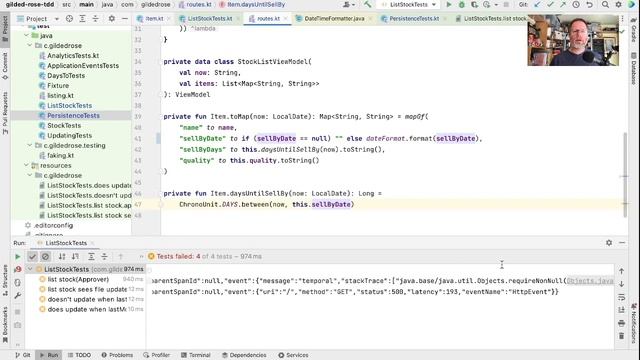The height and width of the screenshot is (360, 640).
Task: Collapse the java folder node
Action: point(27,36)
